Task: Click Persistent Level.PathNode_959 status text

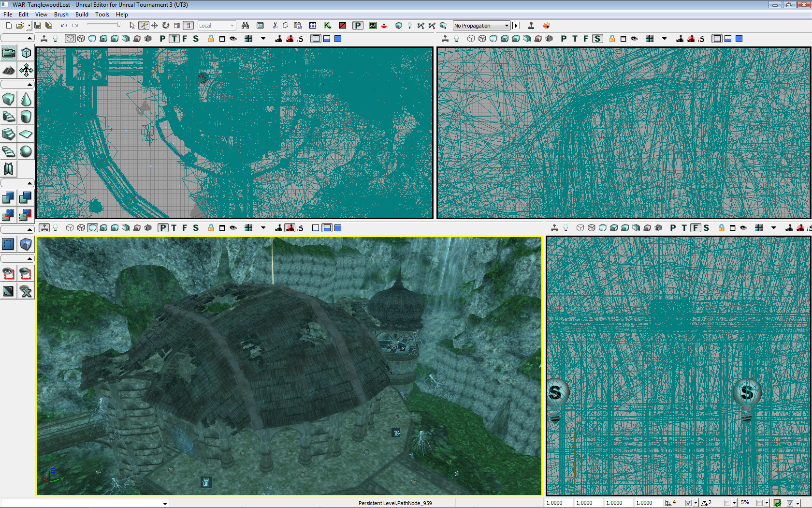Action: point(395,503)
